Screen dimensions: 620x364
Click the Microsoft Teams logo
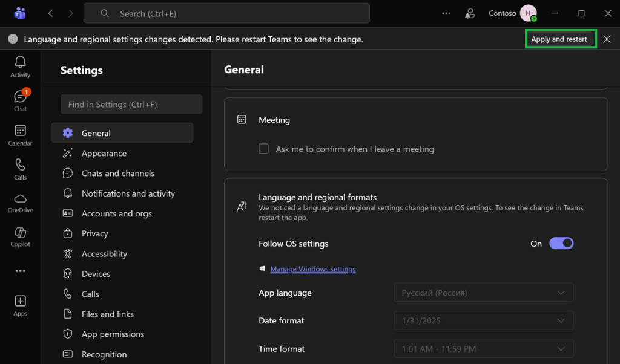pyautogui.click(x=20, y=13)
